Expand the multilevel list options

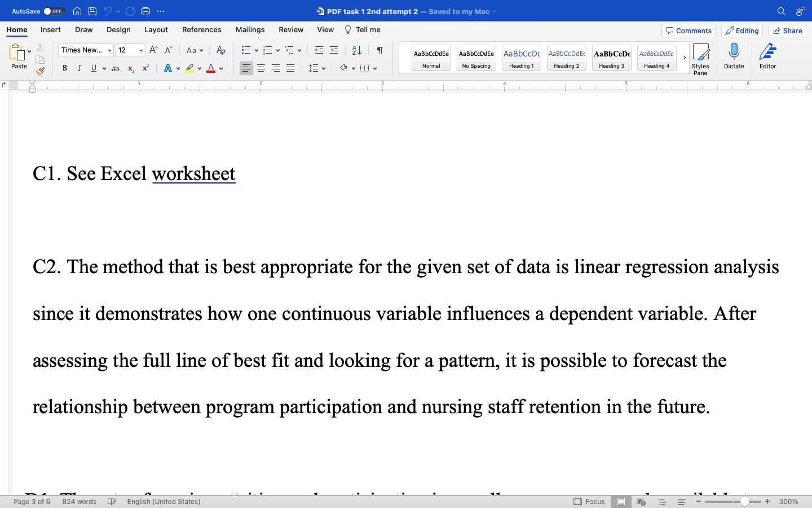(x=299, y=50)
